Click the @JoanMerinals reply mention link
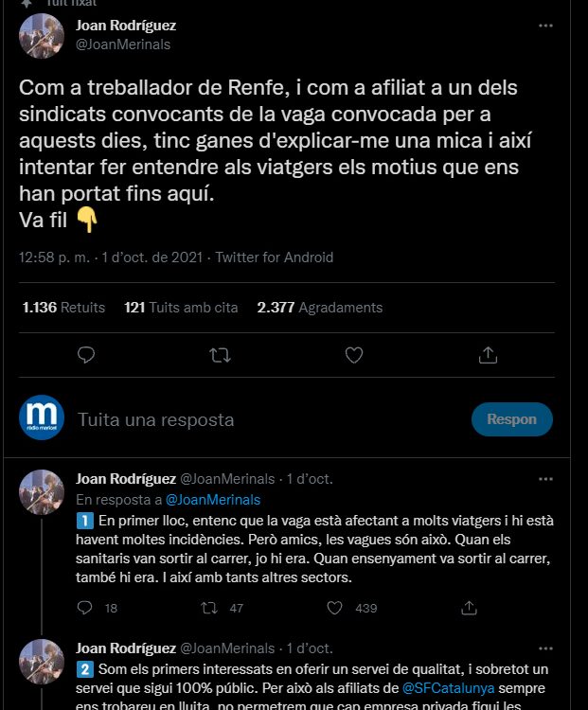Image resolution: width=588 pixels, height=710 pixels. (x=213, y=500)
